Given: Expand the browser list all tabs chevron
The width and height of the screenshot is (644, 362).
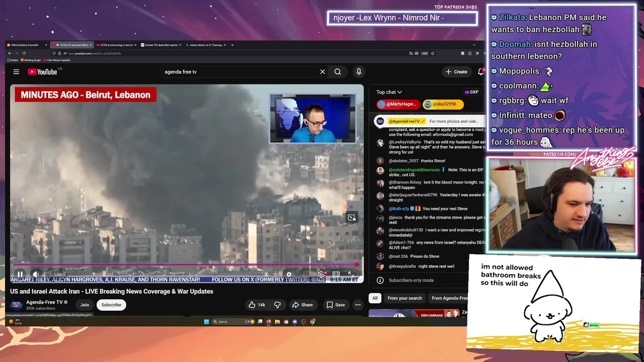Looking at the screenshot, I should [474, 45].
